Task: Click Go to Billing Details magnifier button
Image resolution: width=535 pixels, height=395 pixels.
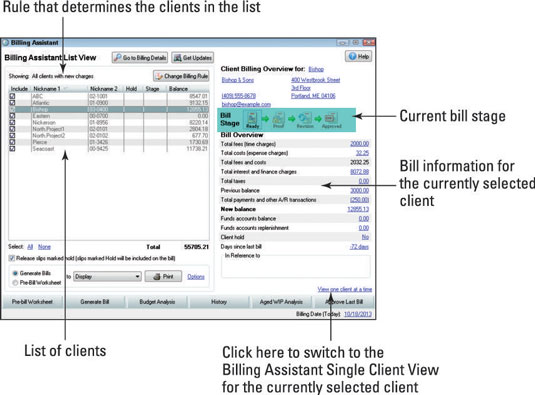Action: [140, 58]
